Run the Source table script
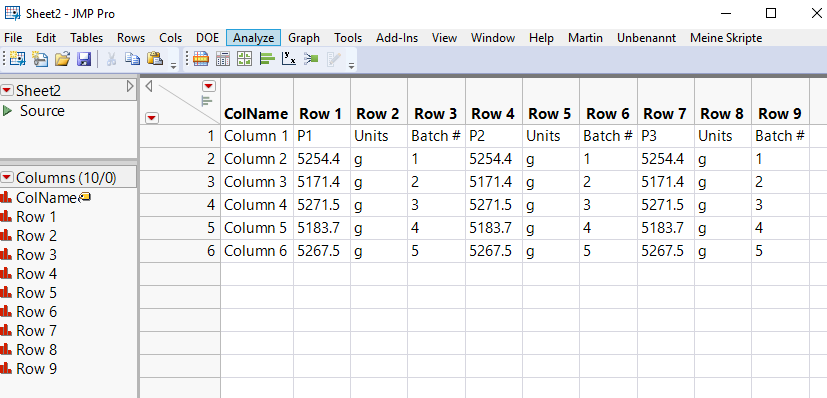This screenshot has height=398, width=827. pyautogui.click(x=7, y=111)
